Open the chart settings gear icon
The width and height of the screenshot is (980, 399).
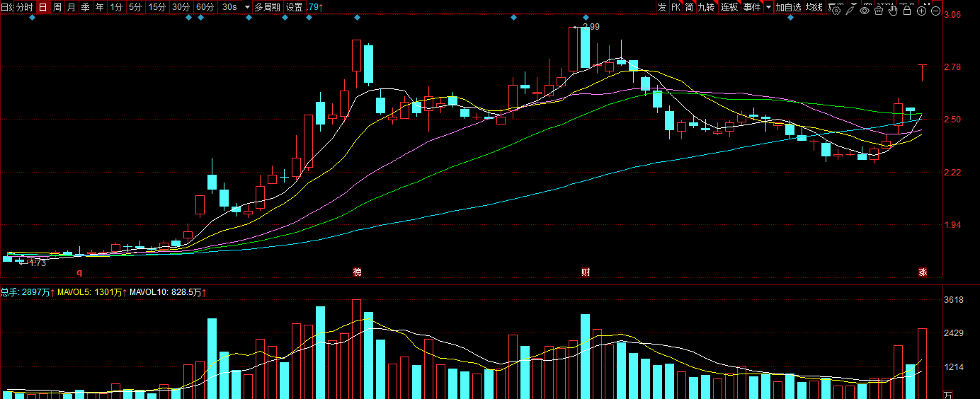[836, 11]
